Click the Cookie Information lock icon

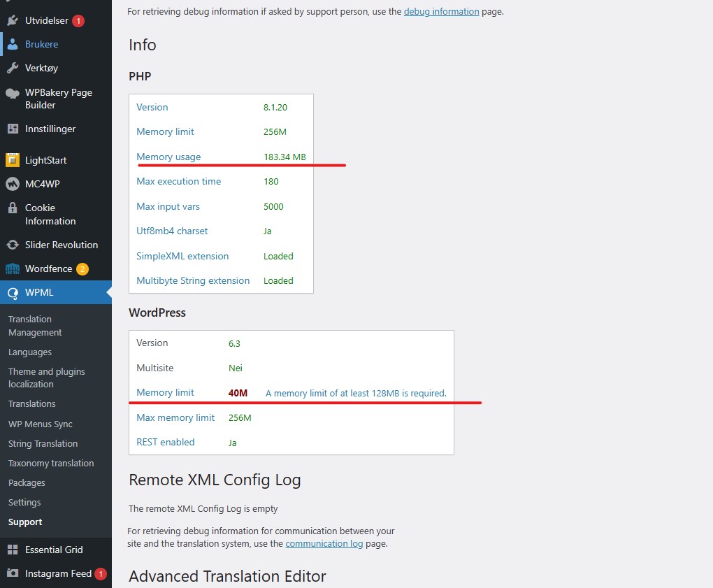tap(13, 208)
